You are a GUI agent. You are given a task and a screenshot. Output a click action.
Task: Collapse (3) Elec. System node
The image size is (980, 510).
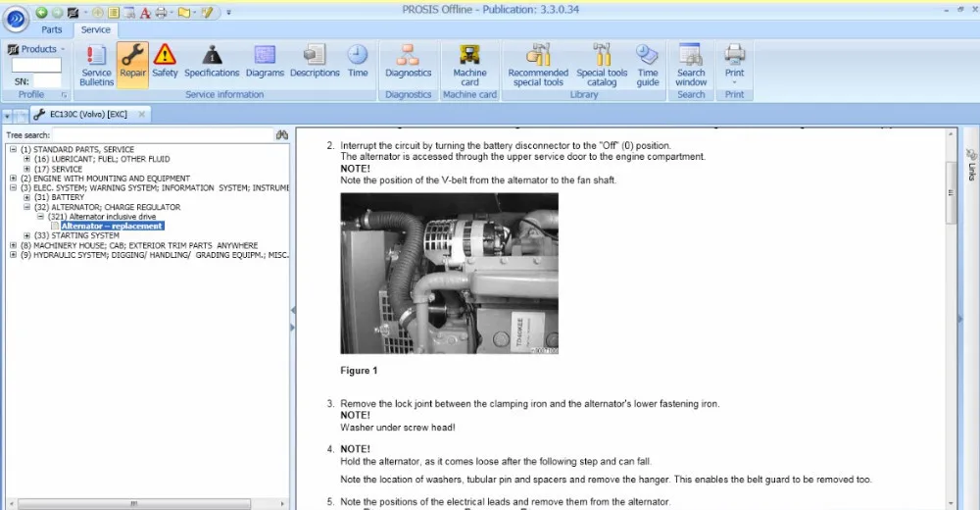pyautogui.click(x=13, y=187)
